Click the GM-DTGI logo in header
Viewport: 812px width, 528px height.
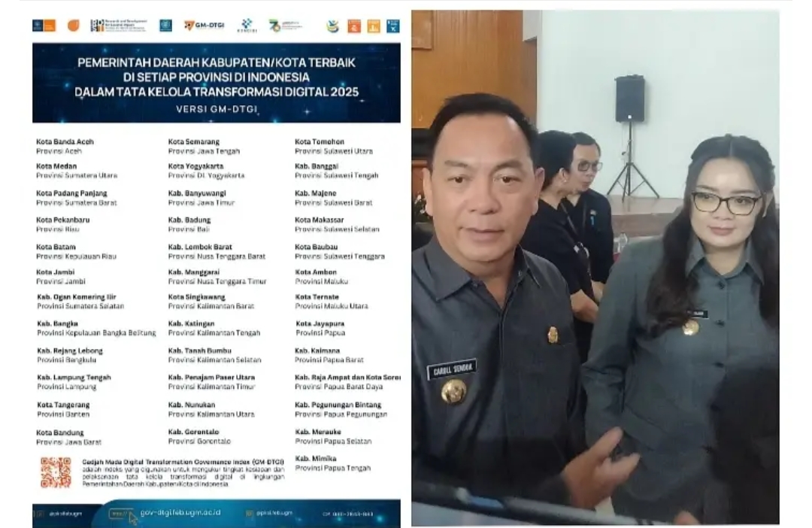205,26
